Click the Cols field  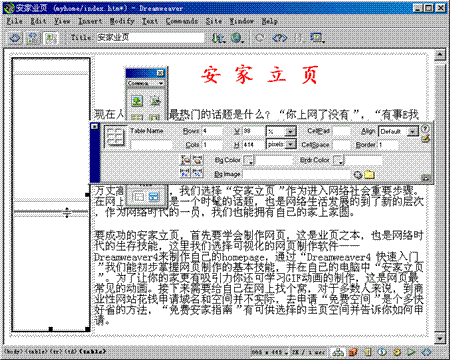coord(212,145)
